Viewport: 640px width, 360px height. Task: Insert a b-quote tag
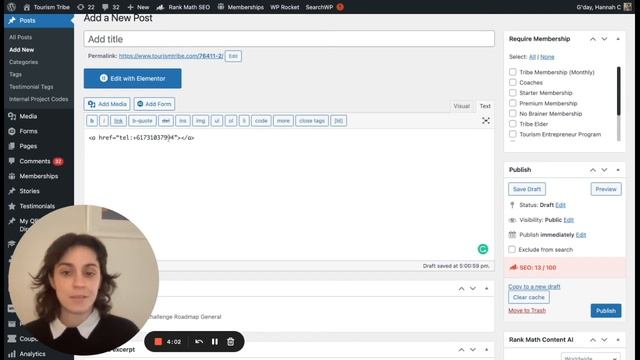142,121
